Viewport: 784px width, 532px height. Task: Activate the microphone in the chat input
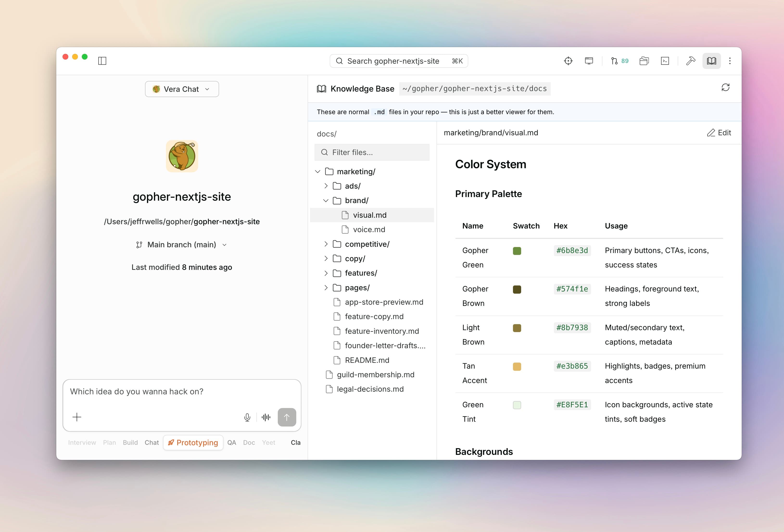click(x=247, y=417)
